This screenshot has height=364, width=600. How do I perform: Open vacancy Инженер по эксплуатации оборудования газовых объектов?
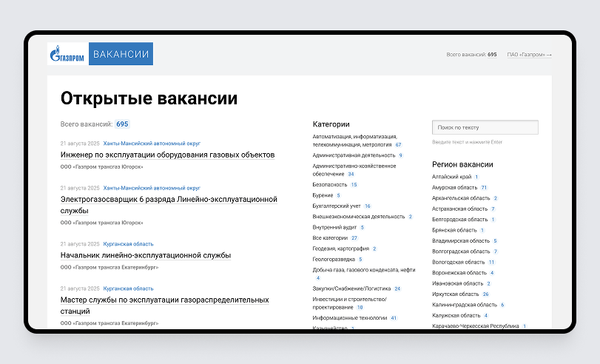point(168,155)
